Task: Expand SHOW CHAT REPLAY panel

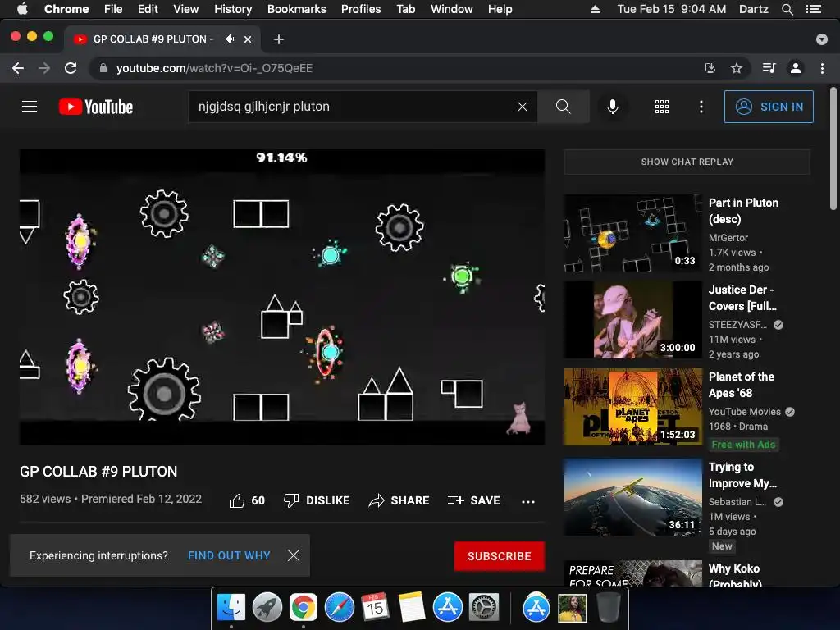Action: [x=687, y=162]
